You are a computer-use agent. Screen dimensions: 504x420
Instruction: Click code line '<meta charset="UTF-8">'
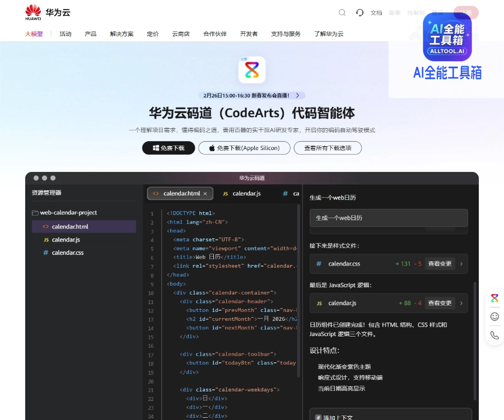point(209,240)
